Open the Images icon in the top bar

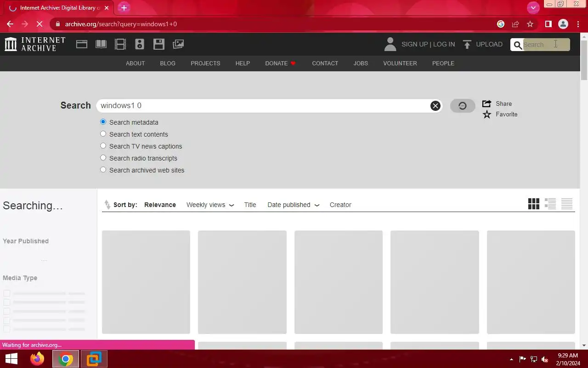coord(178,44)
